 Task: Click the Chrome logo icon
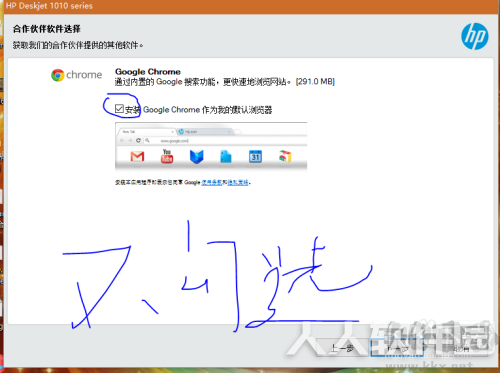[57, 75]
